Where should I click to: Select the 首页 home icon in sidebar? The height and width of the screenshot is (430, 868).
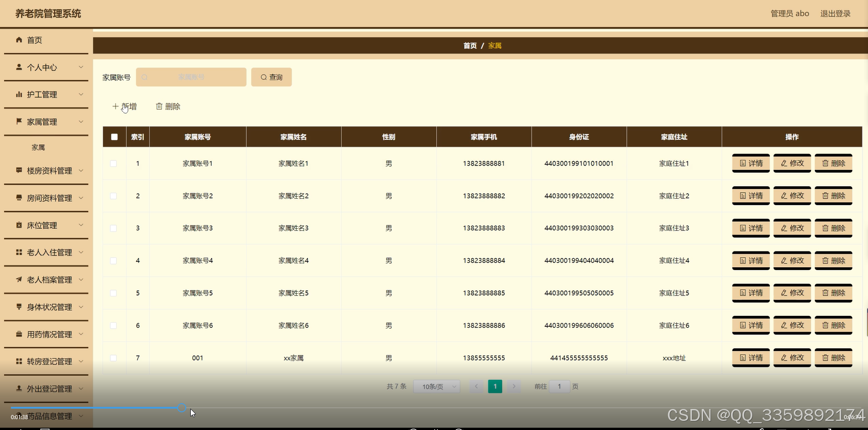click(19, 40)
